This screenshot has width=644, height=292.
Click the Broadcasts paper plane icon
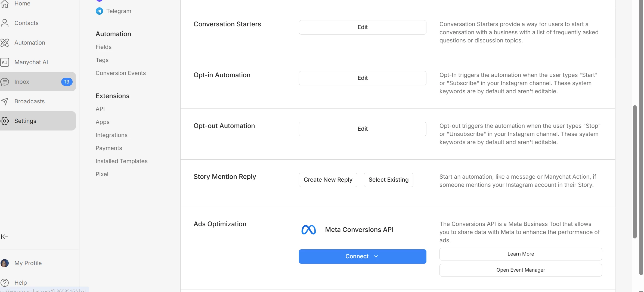click(5, 101)
